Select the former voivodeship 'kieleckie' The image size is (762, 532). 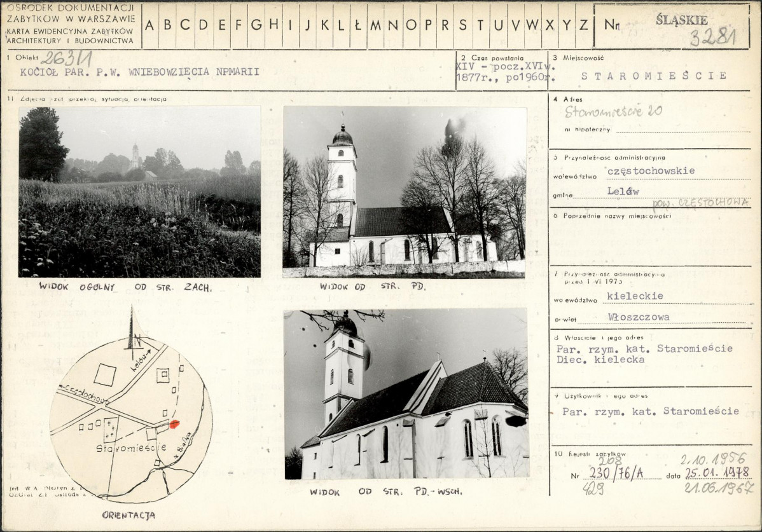point(635,296)
